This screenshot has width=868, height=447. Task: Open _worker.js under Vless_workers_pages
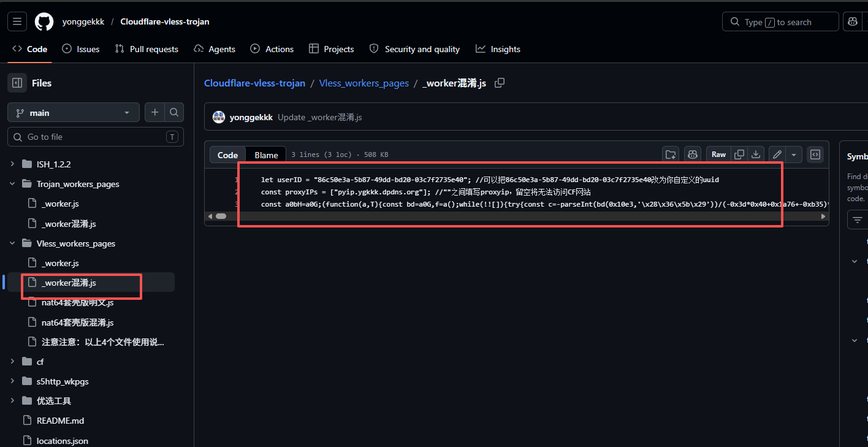(x=60, y=263)
